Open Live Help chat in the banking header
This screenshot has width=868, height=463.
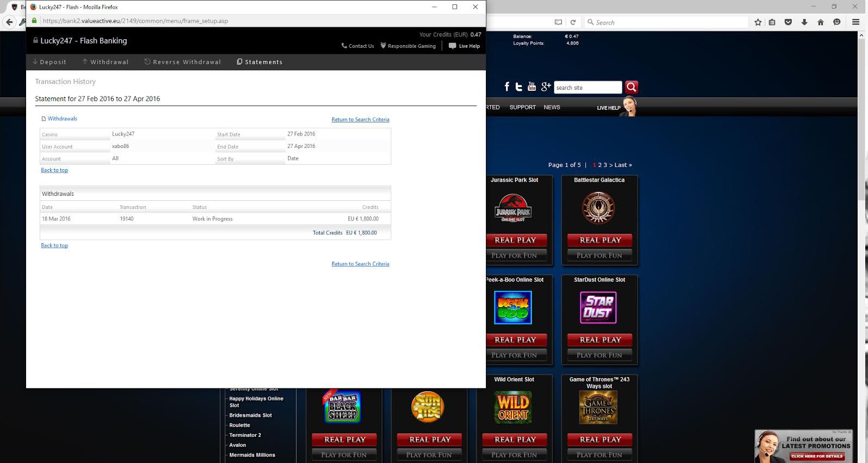[464, 46]
